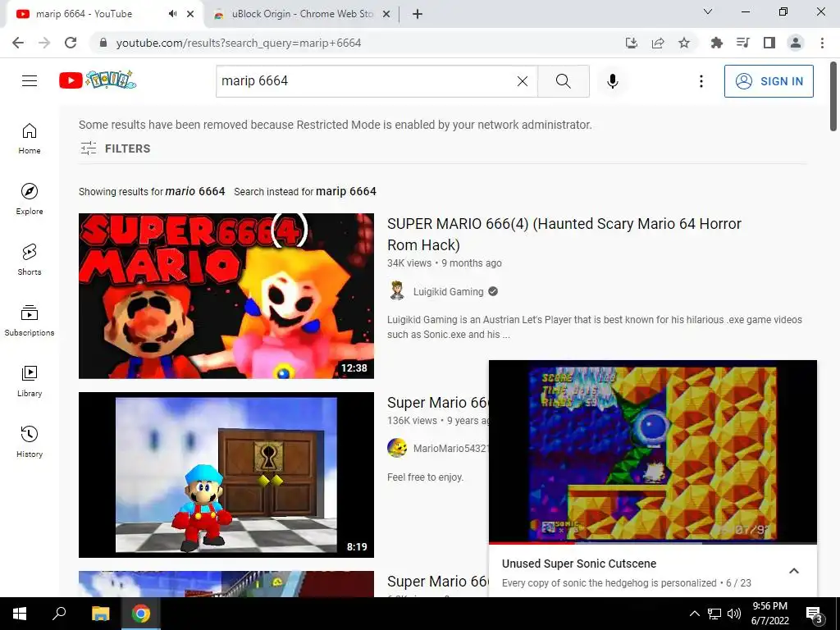Bookmark this page with star
Image resolution: width=840 pixels, height=630 pixels.
click(x=684, y=43)
